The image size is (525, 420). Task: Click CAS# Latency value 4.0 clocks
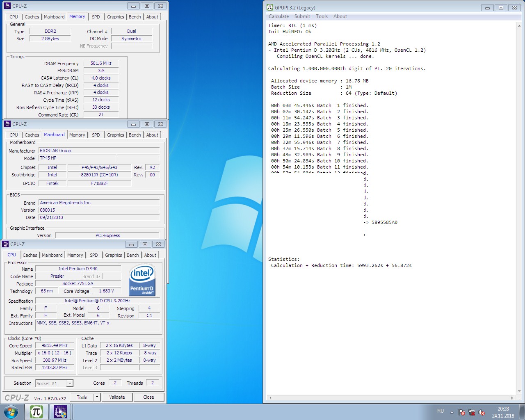(x=101, y=78)
